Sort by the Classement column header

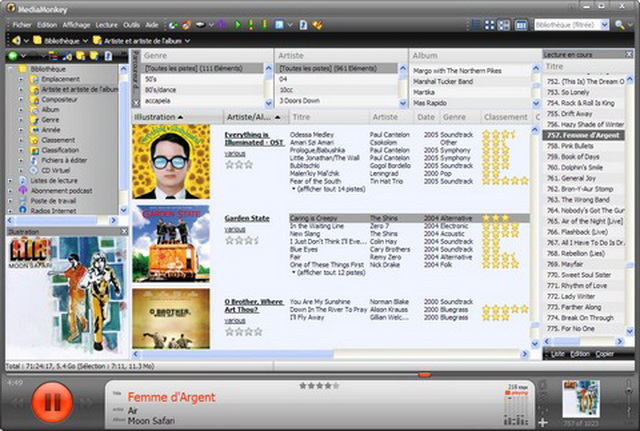click(x=506, y=117)
